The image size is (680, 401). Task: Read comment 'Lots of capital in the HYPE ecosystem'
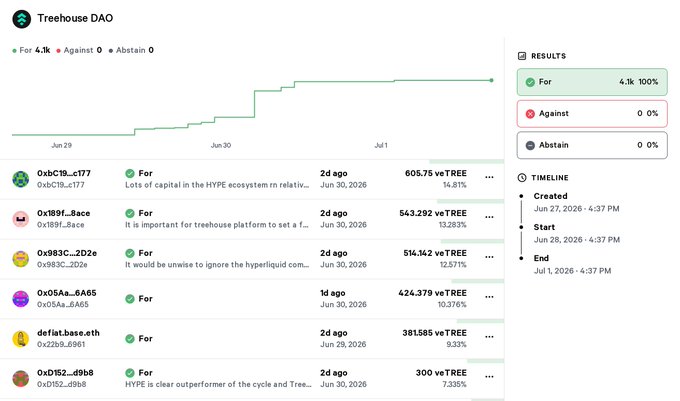217,185
